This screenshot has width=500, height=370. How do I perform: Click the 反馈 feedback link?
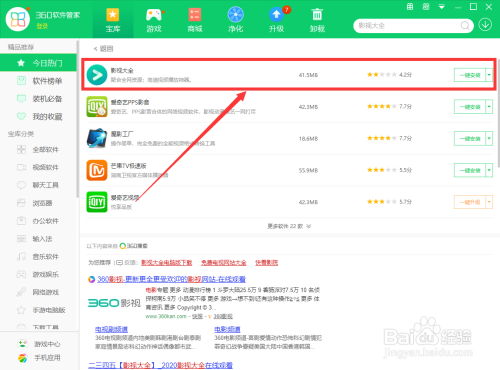click(x=127, y=263)
